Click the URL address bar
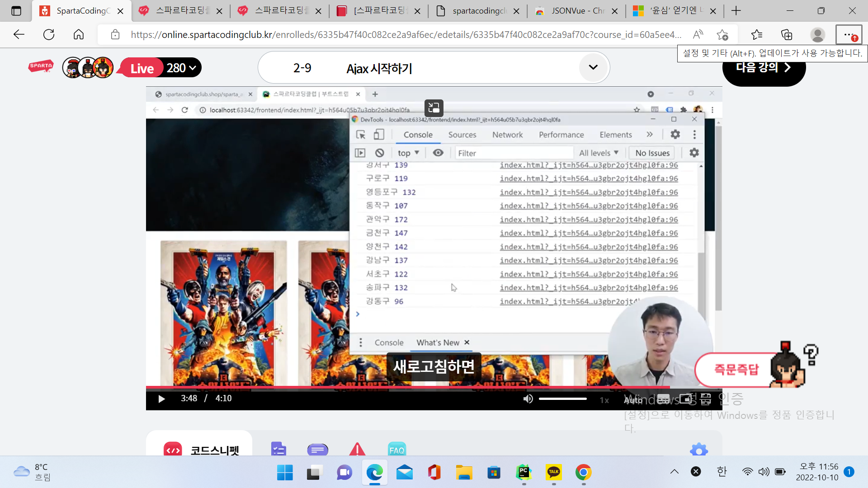868x488 pixels. (406, 35)
